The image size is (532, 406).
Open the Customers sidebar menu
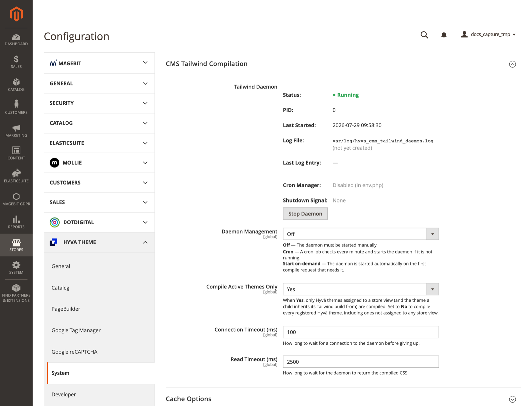click(16, 108)
